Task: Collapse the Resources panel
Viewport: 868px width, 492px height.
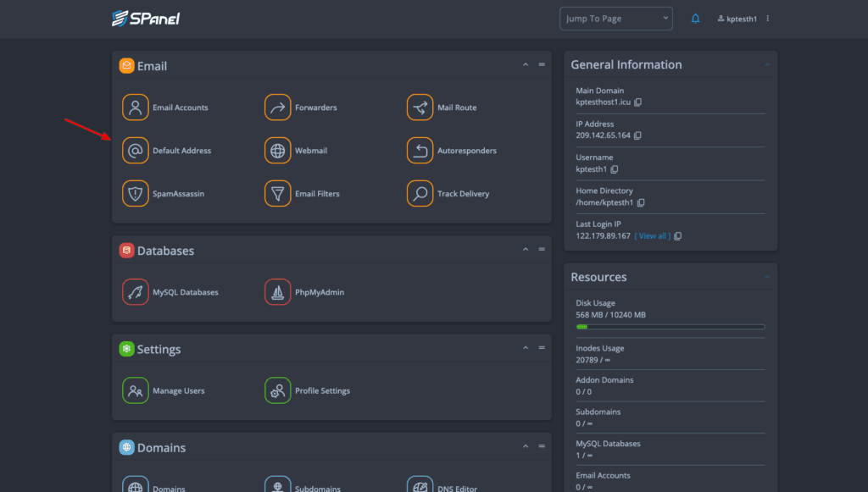Action: tap(767, 277)
